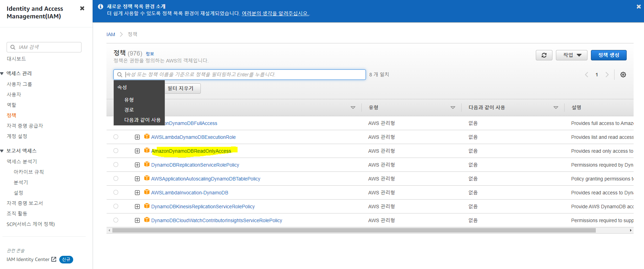Close the IAM sidebar panel with X
644x269 pixels.
[82, 8]
